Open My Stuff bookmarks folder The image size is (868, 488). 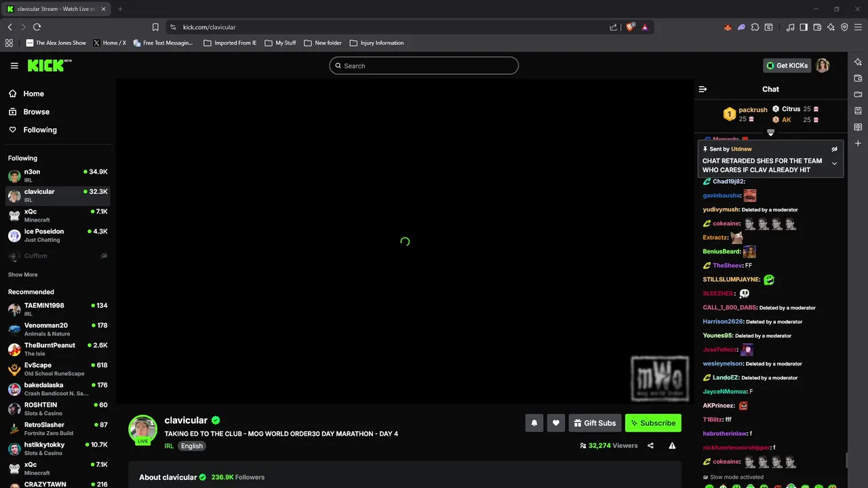pos(280,43)
